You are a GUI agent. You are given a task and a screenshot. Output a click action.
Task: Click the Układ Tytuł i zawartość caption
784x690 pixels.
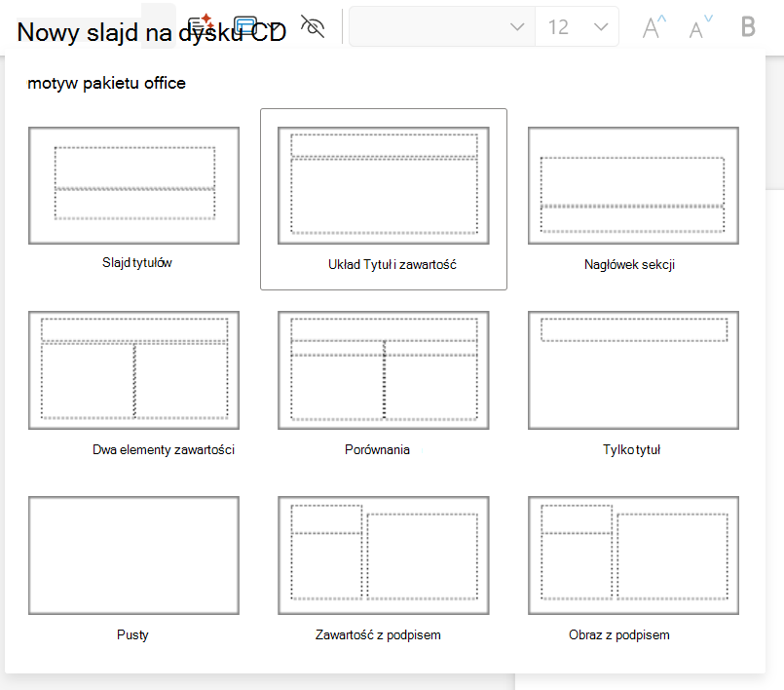[x=392, y=264]
